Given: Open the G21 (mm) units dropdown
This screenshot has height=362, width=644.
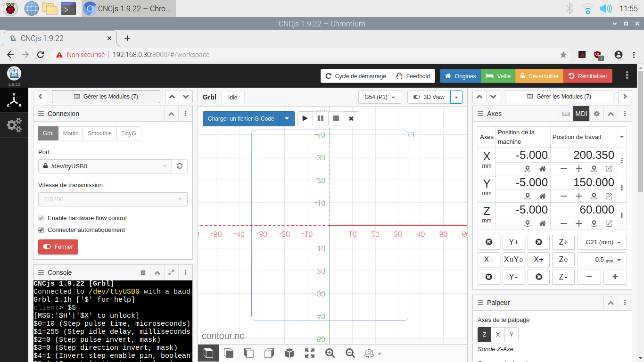Looking at the screenshot, I should pos(602,242).
